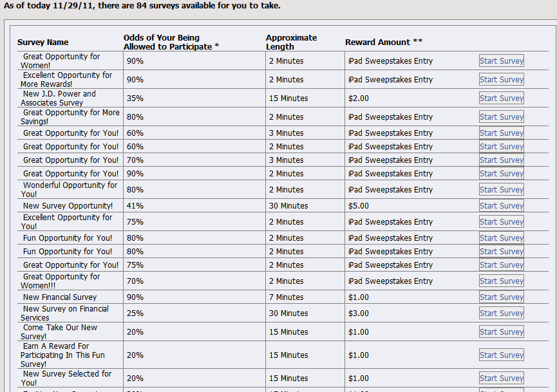Click the Reward Amount column header

point(384,42)
